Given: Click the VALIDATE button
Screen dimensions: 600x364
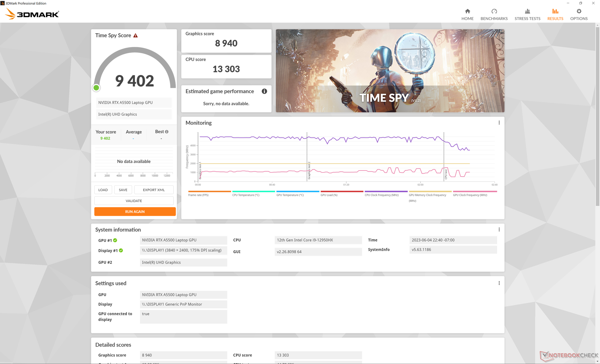Looking at the screenshot, I should 134,201.
